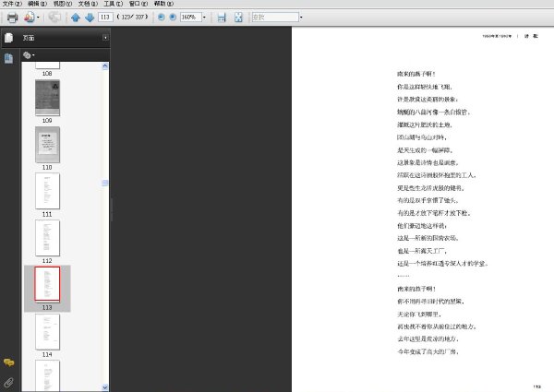Click the zoom percentage field showing 160%
The height and width of the screenshot is (392, 554).
(x=191, y=17)
